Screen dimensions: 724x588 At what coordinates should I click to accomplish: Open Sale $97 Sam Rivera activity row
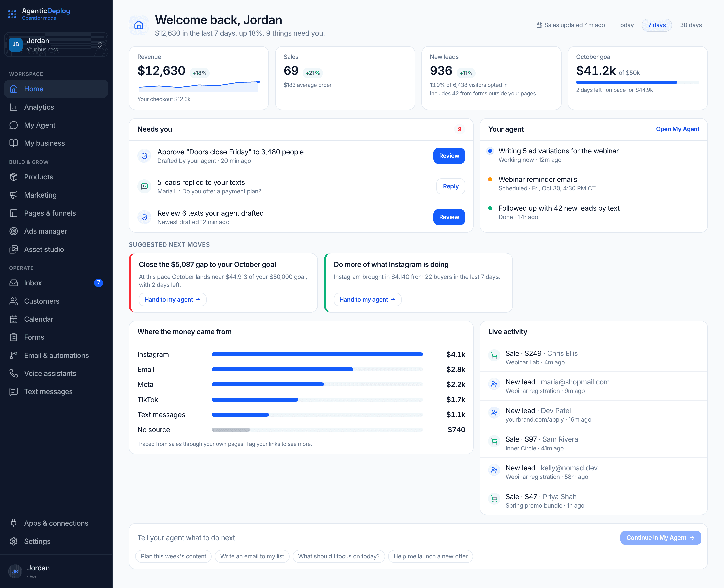click(594, 443)
